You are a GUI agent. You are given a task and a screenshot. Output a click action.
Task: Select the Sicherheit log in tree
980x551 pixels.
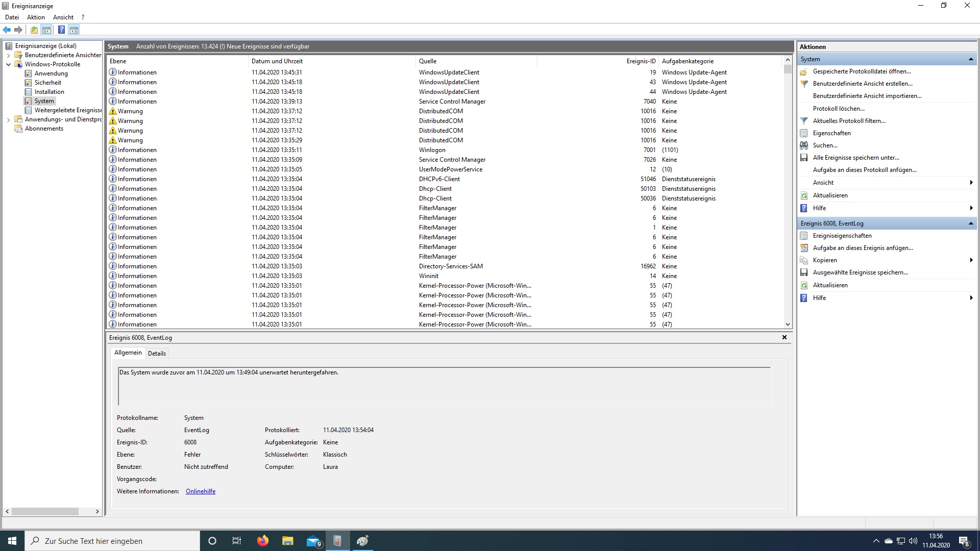tap(47, 83)
